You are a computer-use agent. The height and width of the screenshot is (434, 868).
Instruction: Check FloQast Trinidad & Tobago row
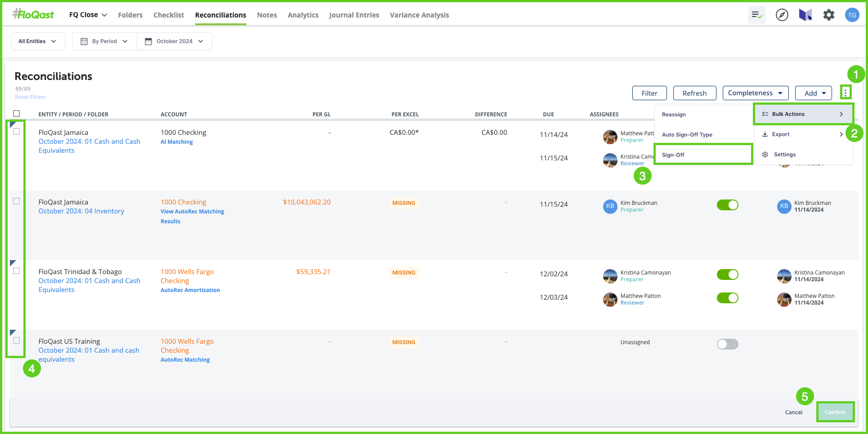[x=17, y=271]
